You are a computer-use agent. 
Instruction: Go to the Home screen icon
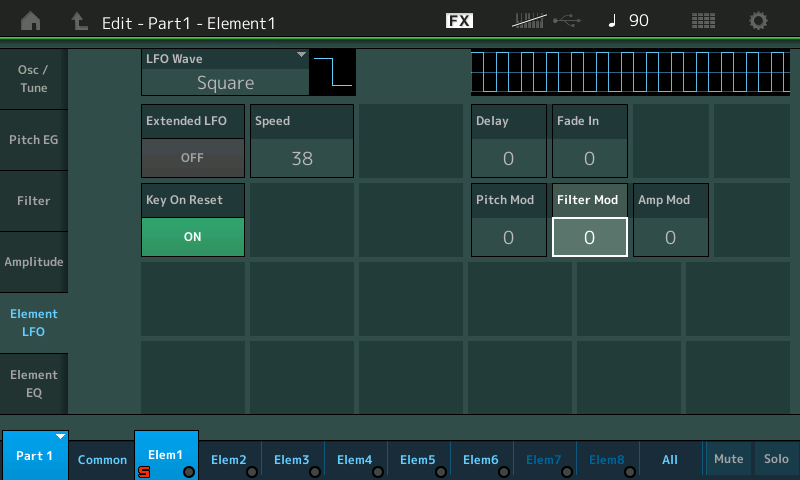(x=32, y=21)
